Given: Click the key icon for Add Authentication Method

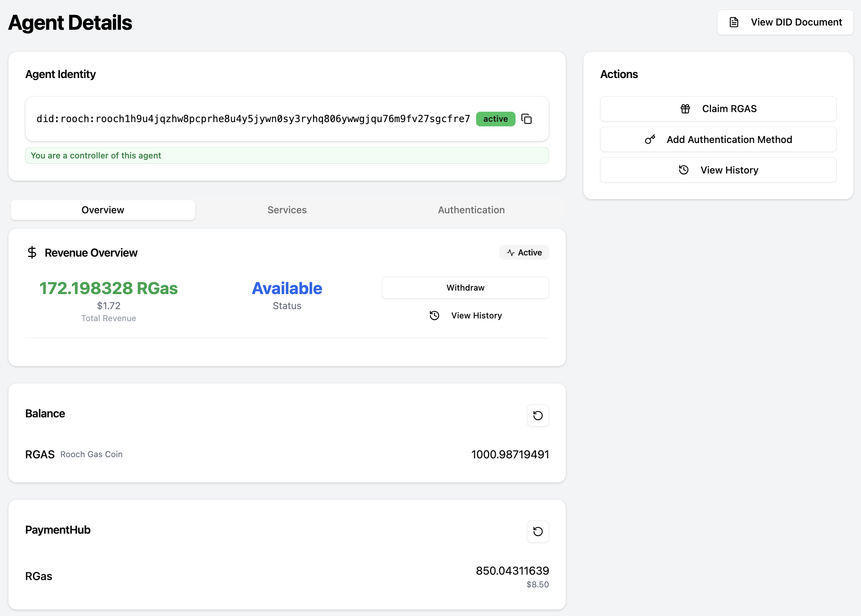Looking at the screenshot, I should tap(650, 140).
